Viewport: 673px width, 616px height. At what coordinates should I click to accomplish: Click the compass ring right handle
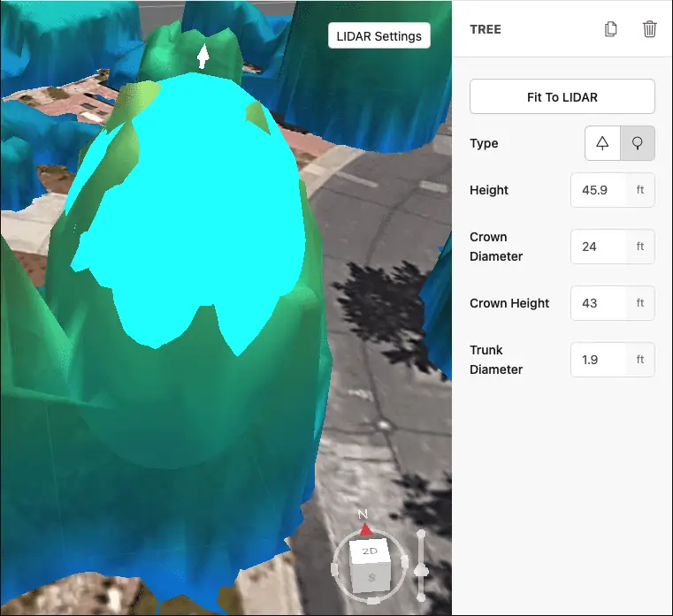coord(404,560)
